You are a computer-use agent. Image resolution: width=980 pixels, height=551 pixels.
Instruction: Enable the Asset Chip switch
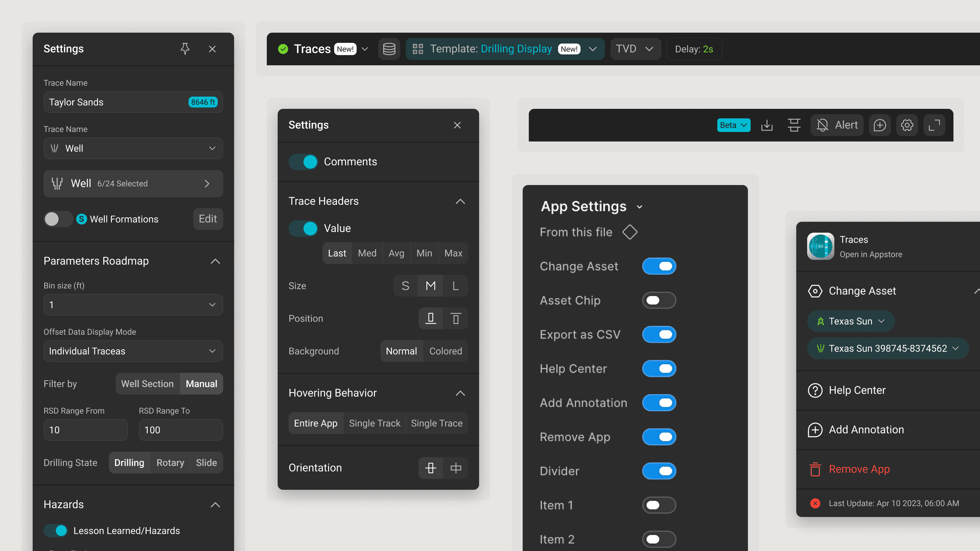[659, 300]
